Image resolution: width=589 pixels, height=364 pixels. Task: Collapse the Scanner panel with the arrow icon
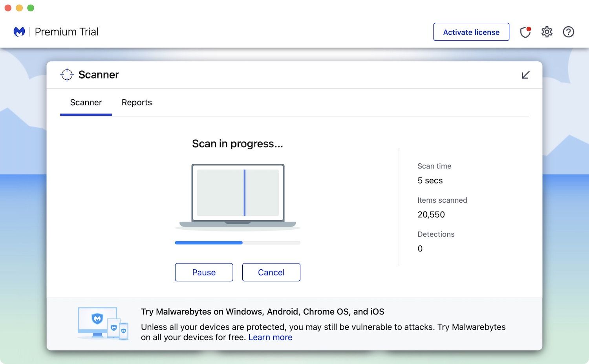tap(525, 75)
